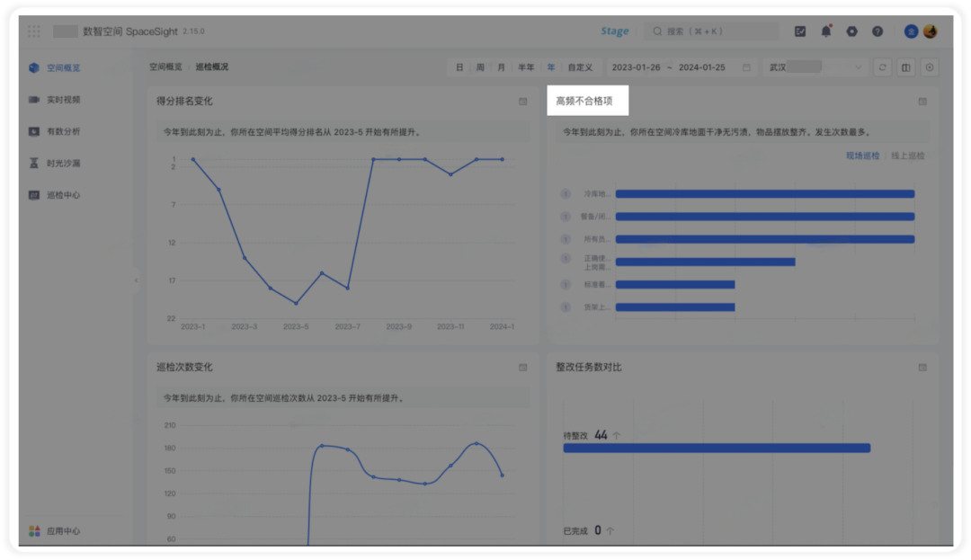Click the 巡检次数变化 card title

(x=184, y=367)
